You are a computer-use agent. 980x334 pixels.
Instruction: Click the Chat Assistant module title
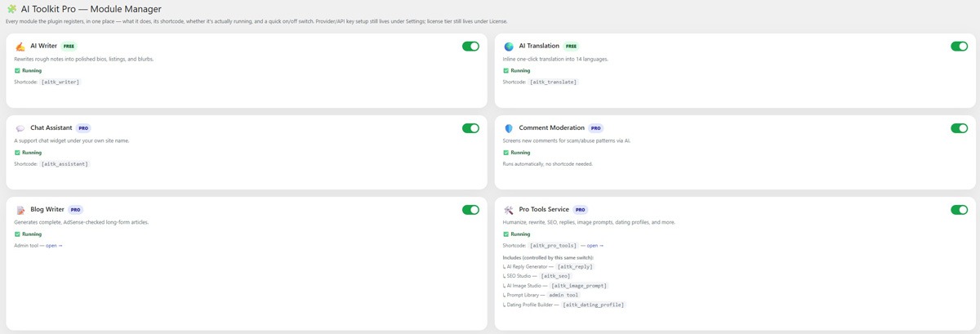pyautogui.click(x=51, y=128)
